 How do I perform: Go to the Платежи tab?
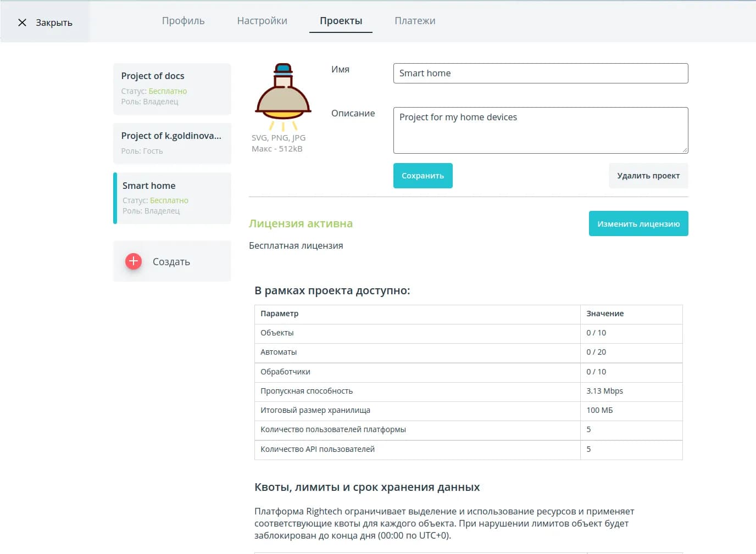pos(415,21)
